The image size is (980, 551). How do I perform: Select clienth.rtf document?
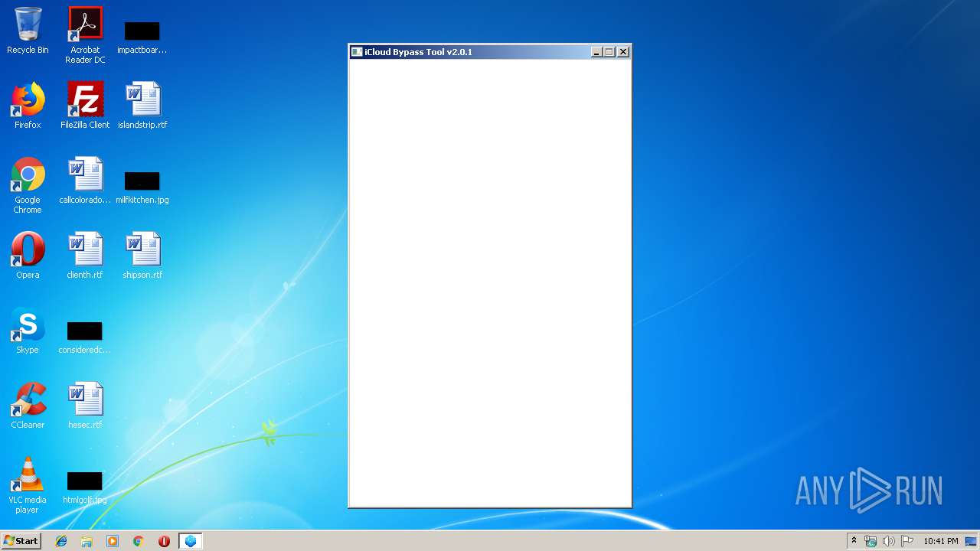point(85,256)
